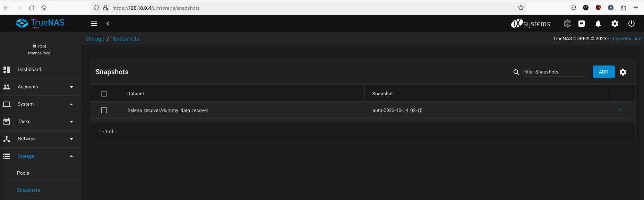Image resolution: width=644 pixels, height=200 pixels.
Task: Click the Power button icon
Action: (x=632, y=24)
